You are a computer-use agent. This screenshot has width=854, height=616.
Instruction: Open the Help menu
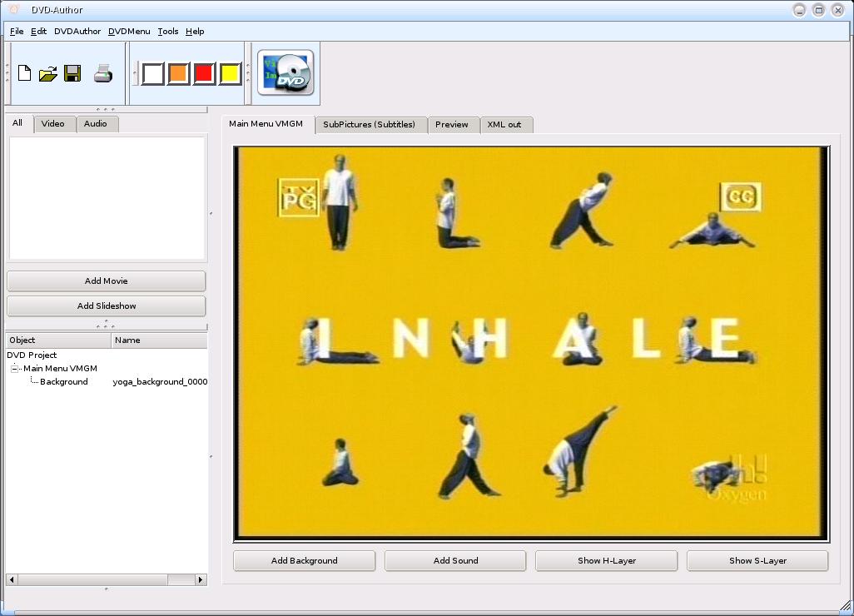point(195,31)
